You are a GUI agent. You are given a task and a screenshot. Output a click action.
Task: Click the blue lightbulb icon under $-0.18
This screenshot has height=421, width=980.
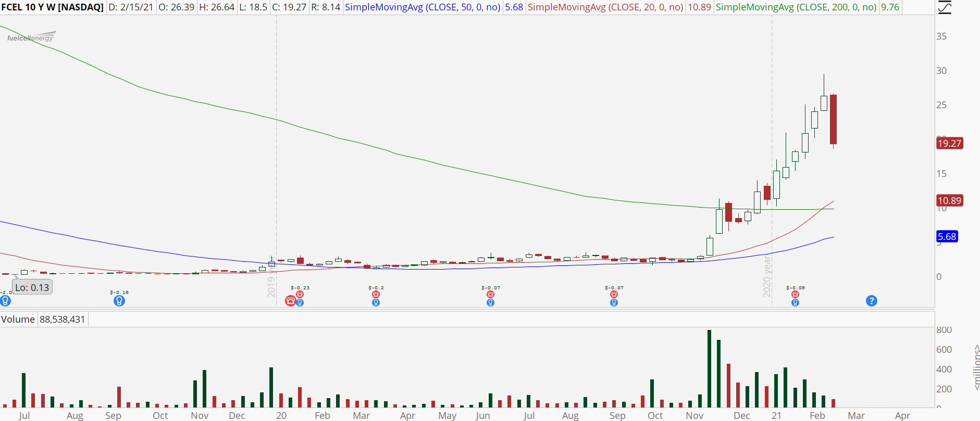point(119,301)
